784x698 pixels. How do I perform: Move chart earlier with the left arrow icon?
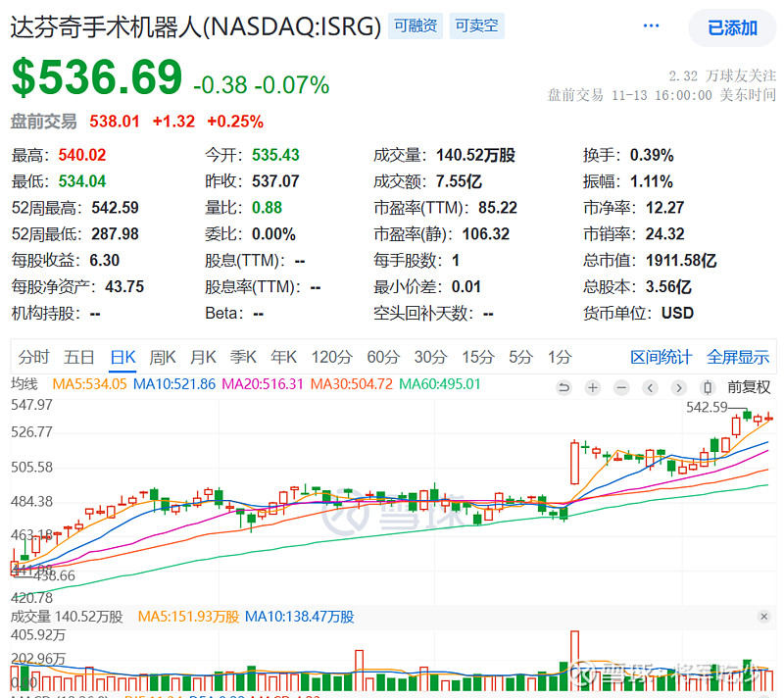(x=650, y=387)
